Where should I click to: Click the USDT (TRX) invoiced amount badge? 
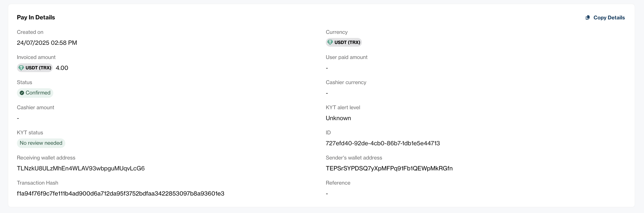35,68
